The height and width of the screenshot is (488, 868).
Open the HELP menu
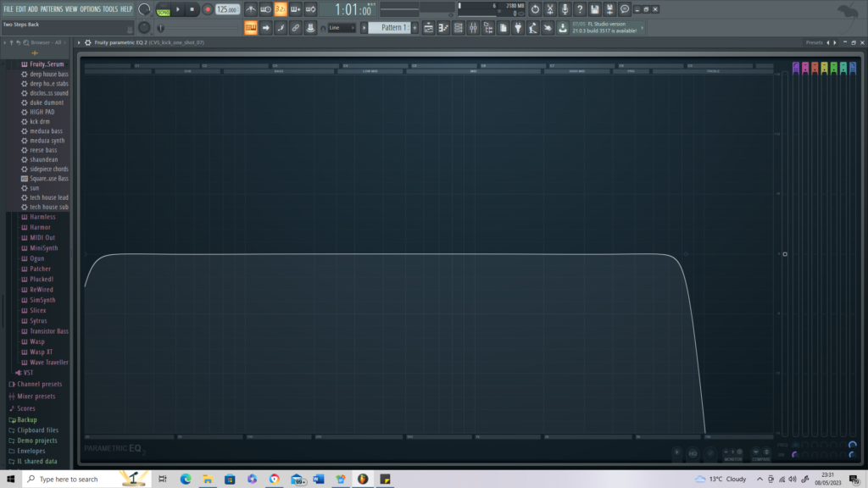126,8
